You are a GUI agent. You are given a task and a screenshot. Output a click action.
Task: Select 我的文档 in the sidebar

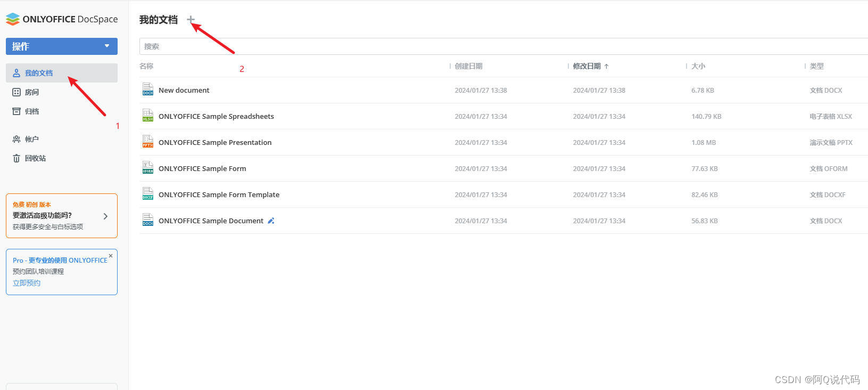pyautogui.click(x=62, y=73)
